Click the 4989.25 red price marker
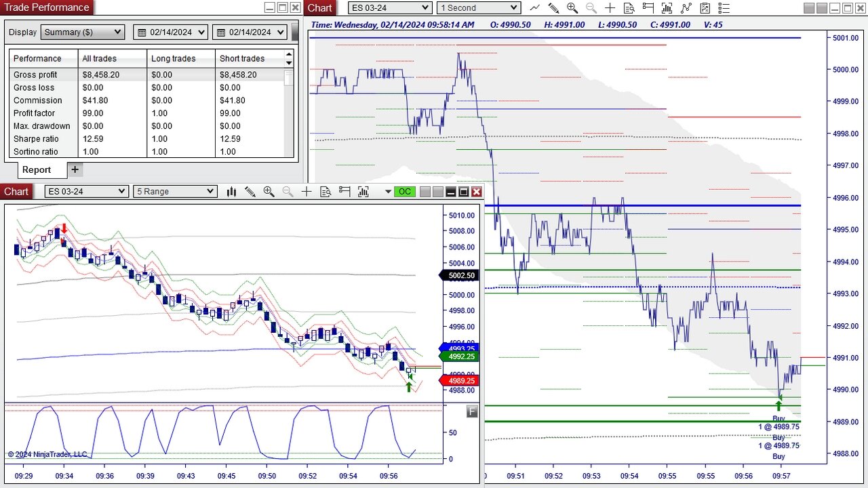The width and height of the screenshot is (868, 488). (x=459, y=381)
